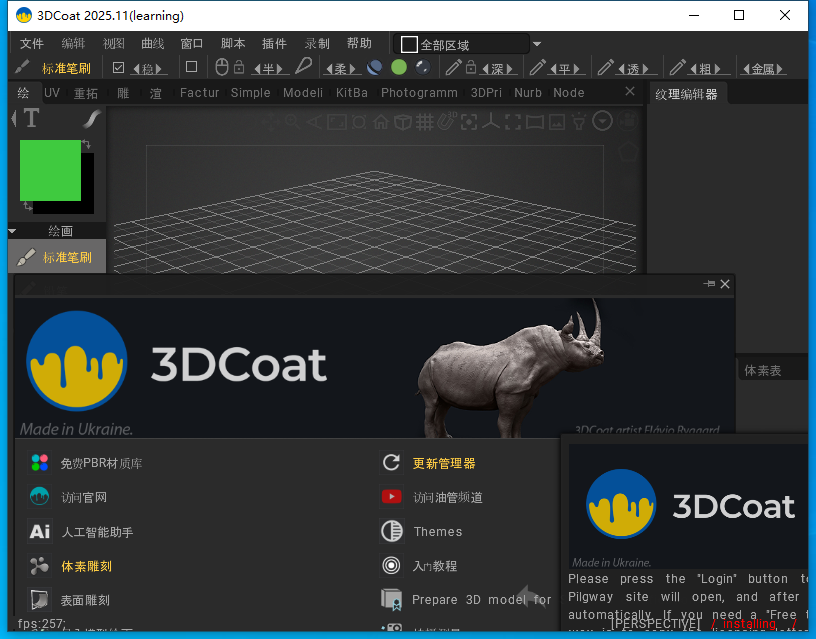Open the 文件 menu

coord(32,44)
